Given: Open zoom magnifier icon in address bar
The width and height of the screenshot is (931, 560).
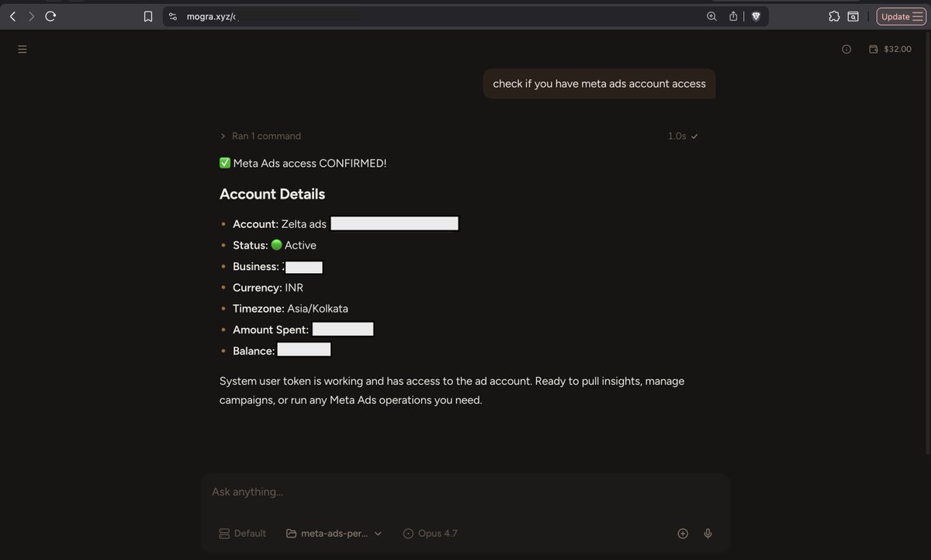Looking at the screenshot, I should [711, 16].
